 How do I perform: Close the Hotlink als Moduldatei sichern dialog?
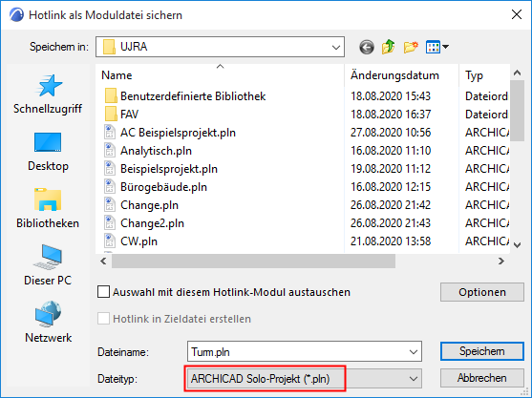pyautogui.click(x=517, y=15)
